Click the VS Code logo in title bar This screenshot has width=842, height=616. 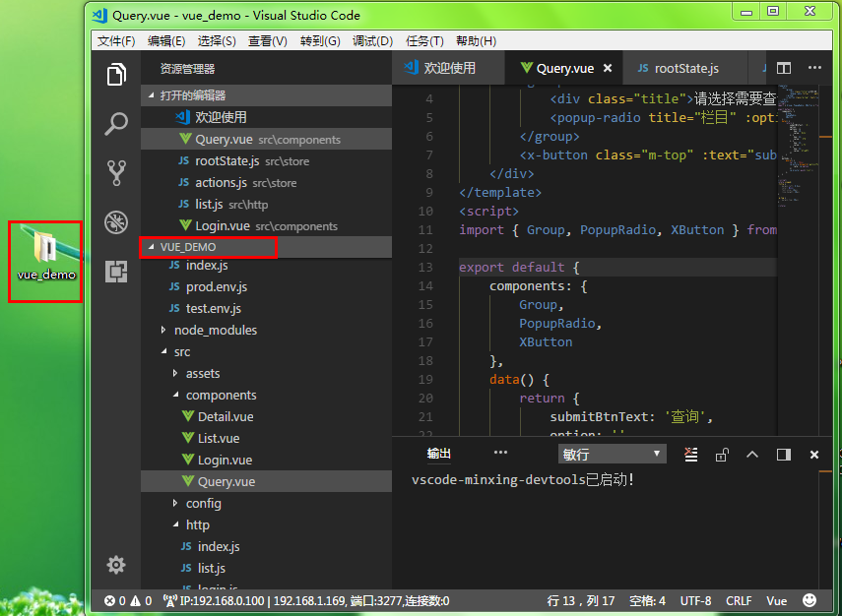(99, 15)
